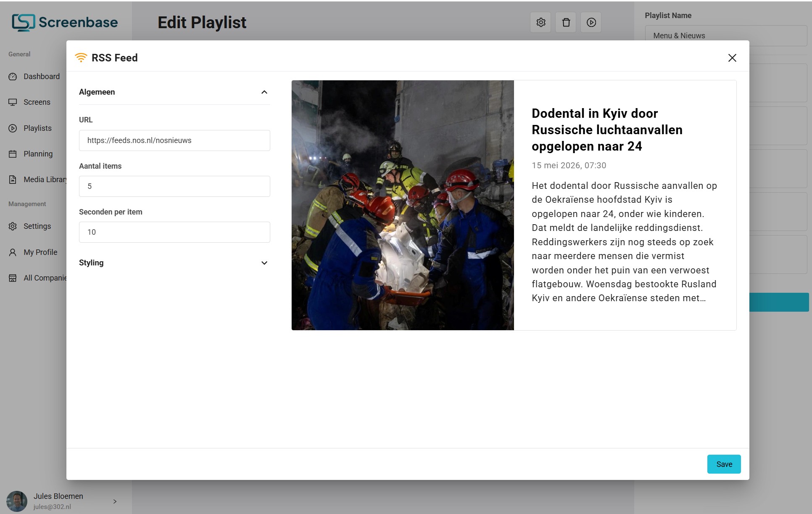The width and height of the screenshot is (812, 514).
Task: Click the 'jules@302.nl' email text
Action: click(x=52, y=507)
